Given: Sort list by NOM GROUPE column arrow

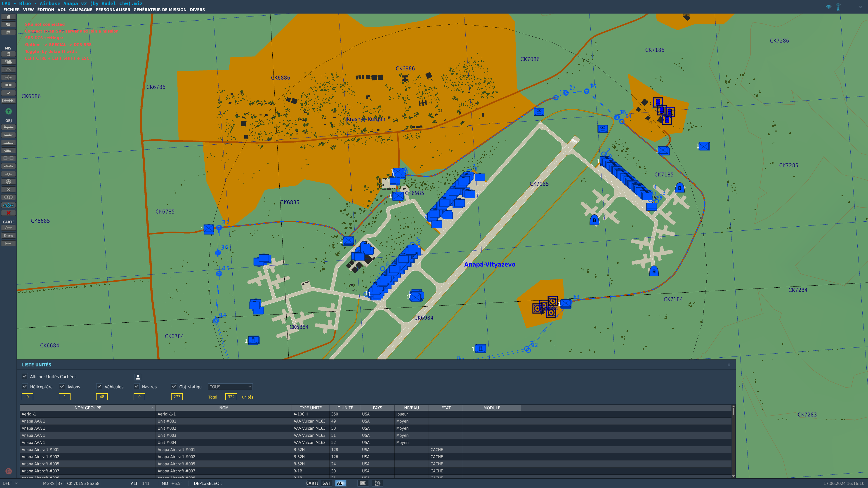Looking at the screenshot, I should point(152,408).
